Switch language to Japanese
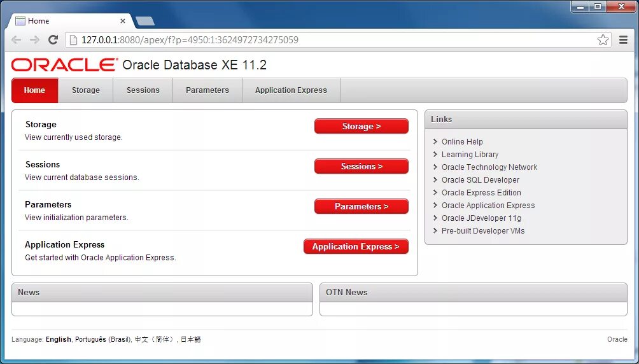The image size is (639, 364). pos(191,339)
